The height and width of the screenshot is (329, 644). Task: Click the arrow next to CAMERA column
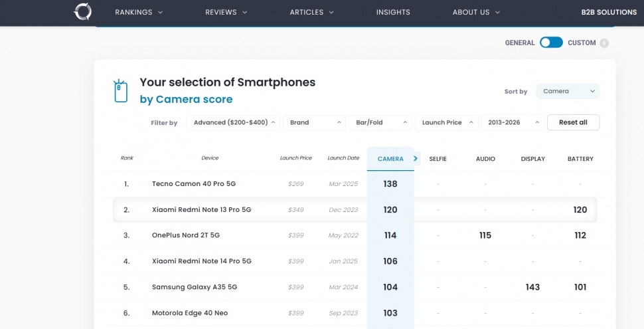(416, 158)
